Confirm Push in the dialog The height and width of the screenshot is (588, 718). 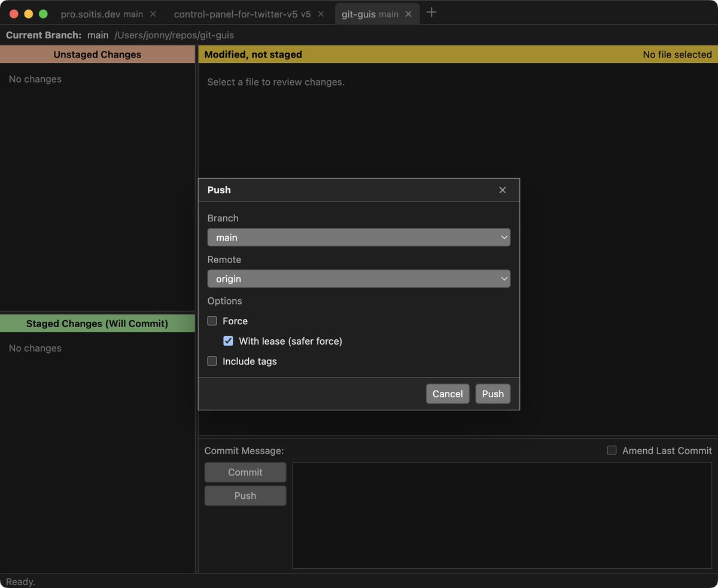493,394
